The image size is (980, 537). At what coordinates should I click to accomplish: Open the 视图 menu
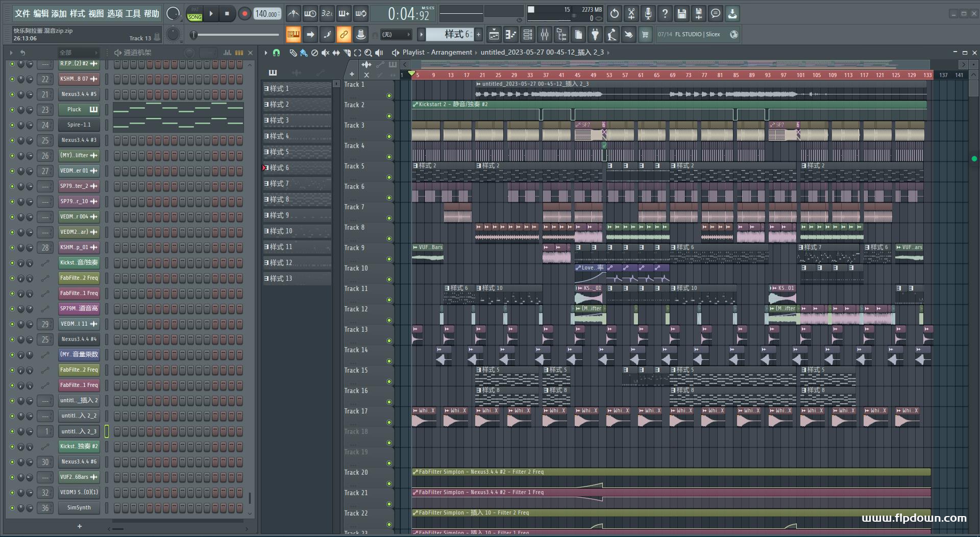tap(96, 14)
